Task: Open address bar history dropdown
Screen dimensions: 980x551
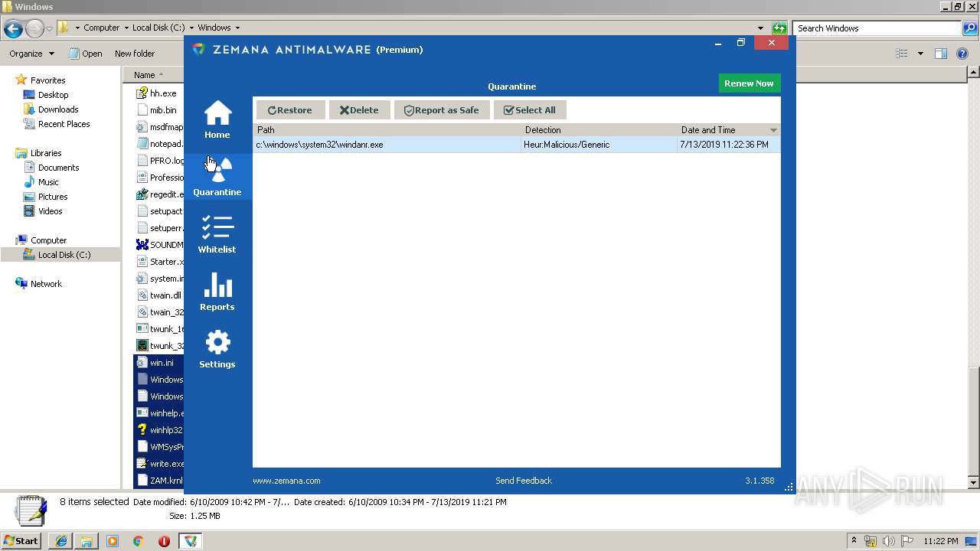Action: tap(760, 28)
